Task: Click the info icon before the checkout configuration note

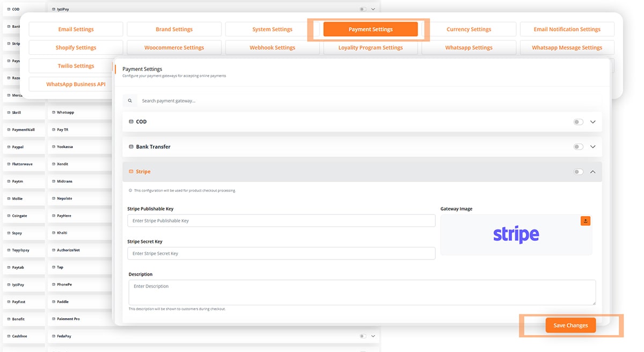Action: 130,190
